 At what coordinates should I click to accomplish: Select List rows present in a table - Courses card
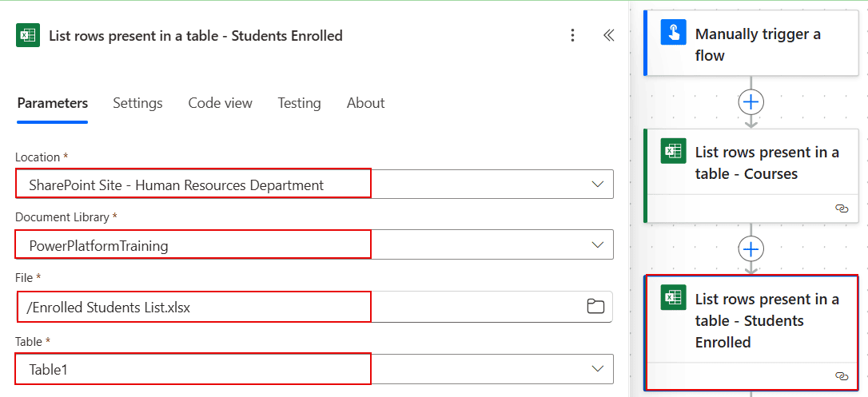pyautogui.click(x=751, y=175)
